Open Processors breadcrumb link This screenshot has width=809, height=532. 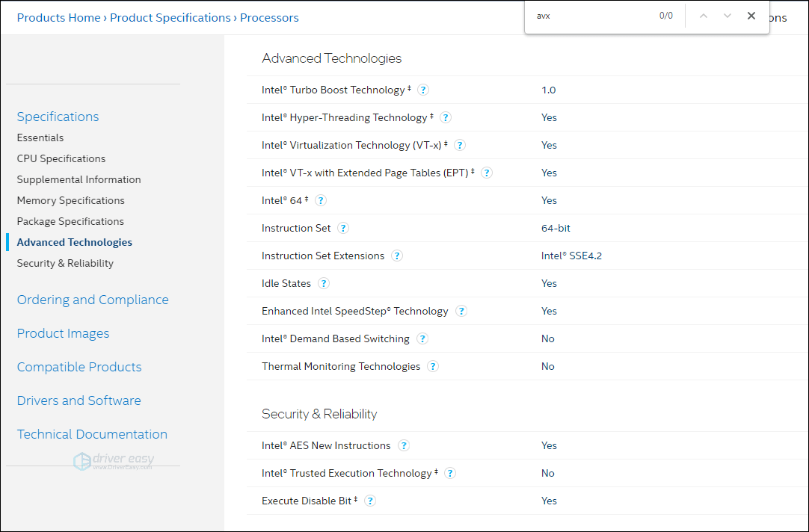click(269, 17)
